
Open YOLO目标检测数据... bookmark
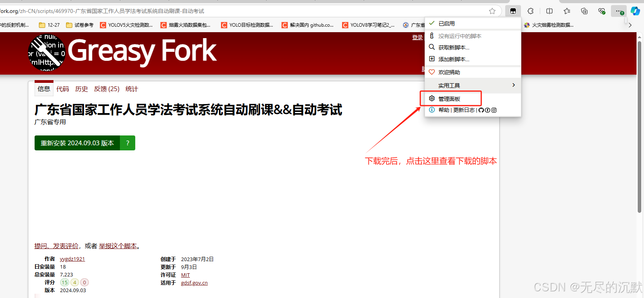247,25
